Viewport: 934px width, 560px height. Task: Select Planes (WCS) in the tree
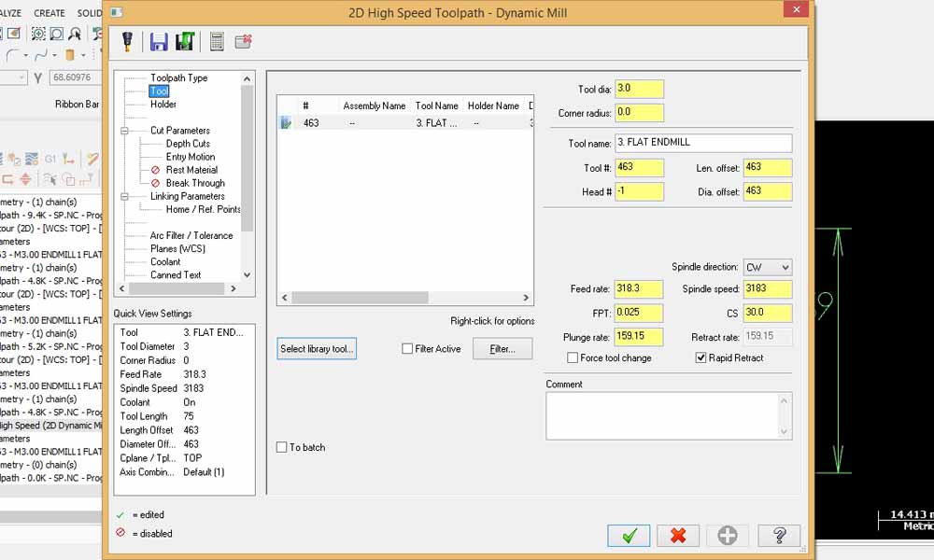[x=177, y=249]
